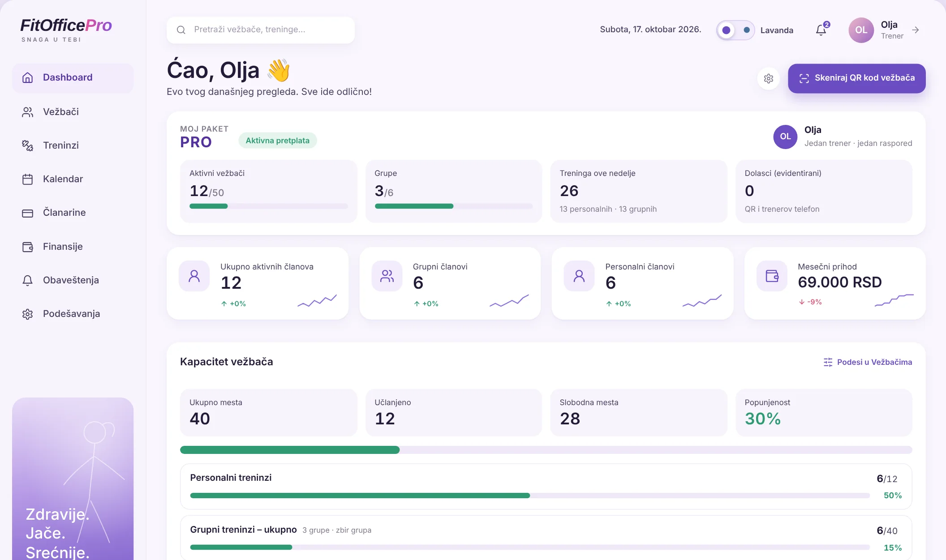Click the search magnifier icon
The width and height of the screenshot is (946, 560).
pos(181,30)
